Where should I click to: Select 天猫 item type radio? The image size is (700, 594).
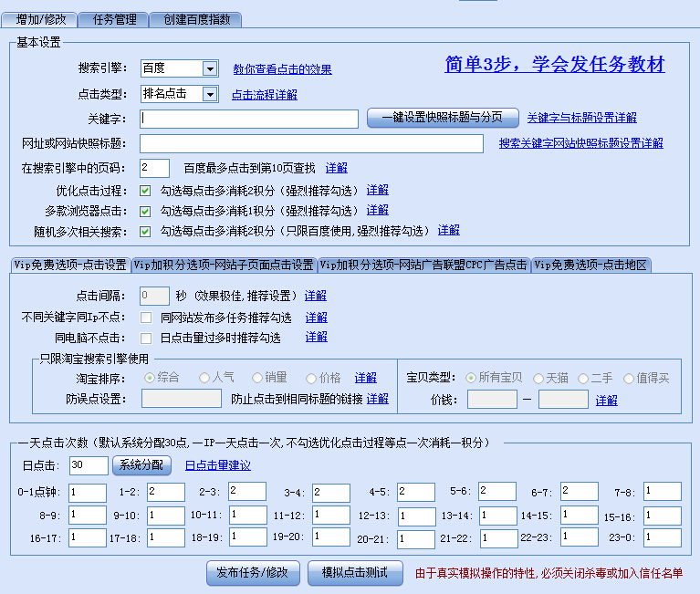pyautogui.click(x=538, y=379)
